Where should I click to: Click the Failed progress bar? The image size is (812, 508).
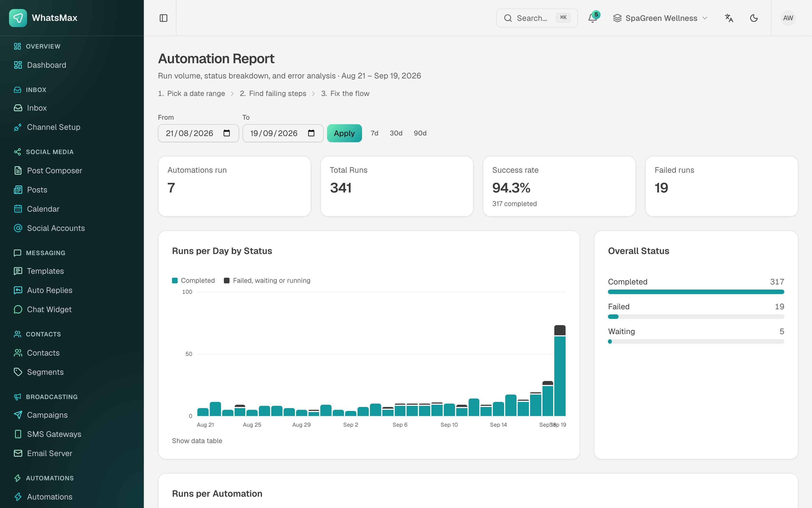pos(696,317)
